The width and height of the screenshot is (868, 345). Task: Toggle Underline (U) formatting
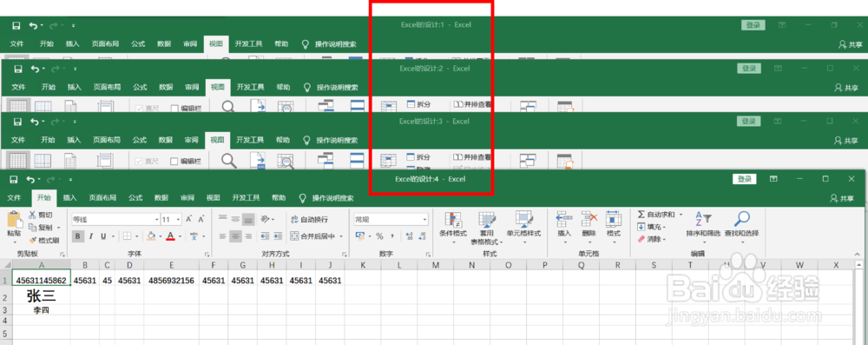coord(103,236)
